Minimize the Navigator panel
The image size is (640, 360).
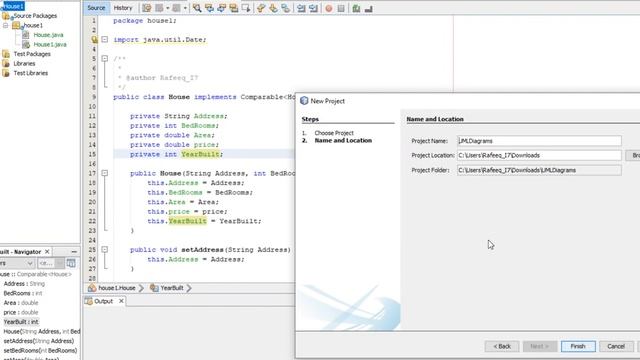[74, 252]
